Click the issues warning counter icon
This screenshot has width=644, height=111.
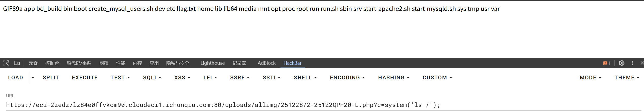pyautogui.click(x=607, y=63)
